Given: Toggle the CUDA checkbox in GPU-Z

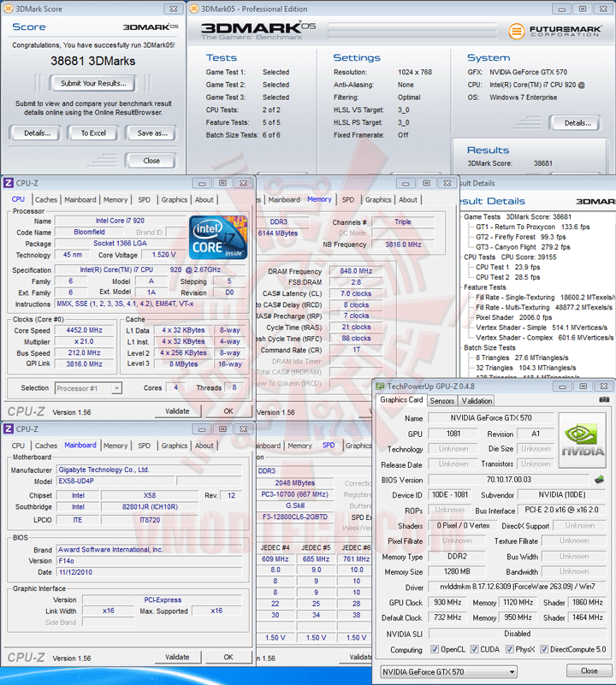Looking at the screenshot, I should pos(474,649).
